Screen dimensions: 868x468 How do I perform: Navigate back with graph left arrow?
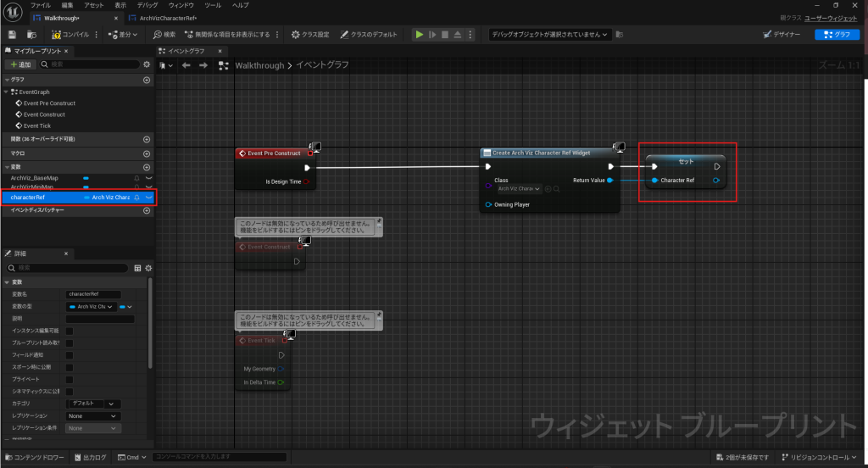187,65
